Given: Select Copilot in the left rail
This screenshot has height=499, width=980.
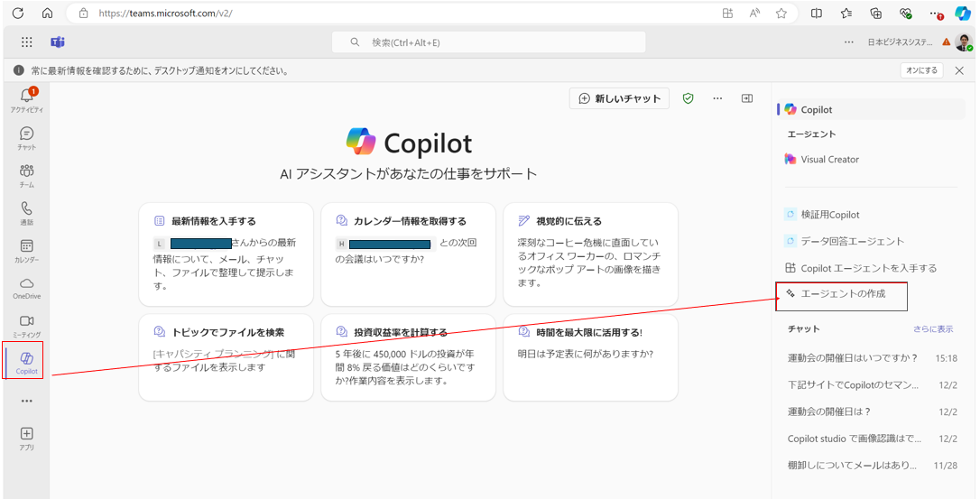Looking at the screenshot, I should click(x=26, y=362).
